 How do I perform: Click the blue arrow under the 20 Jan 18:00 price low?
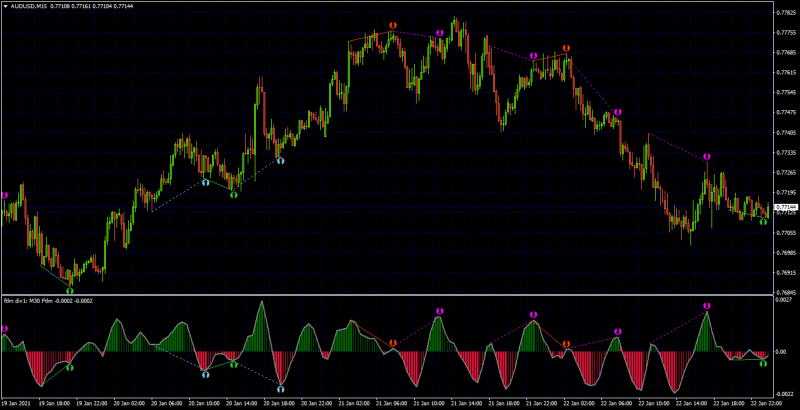point(280,160)
